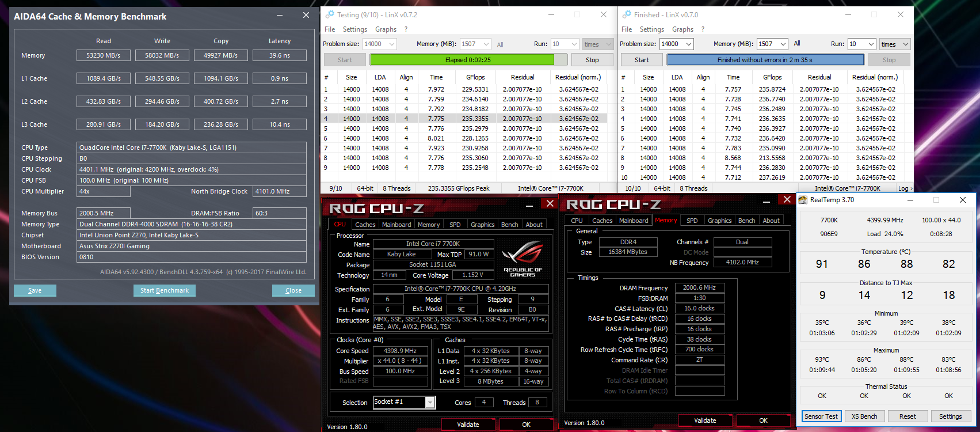Click the L3 Cache latency value 10.4 ns
980x432 pixels.
tap(280, 124)
